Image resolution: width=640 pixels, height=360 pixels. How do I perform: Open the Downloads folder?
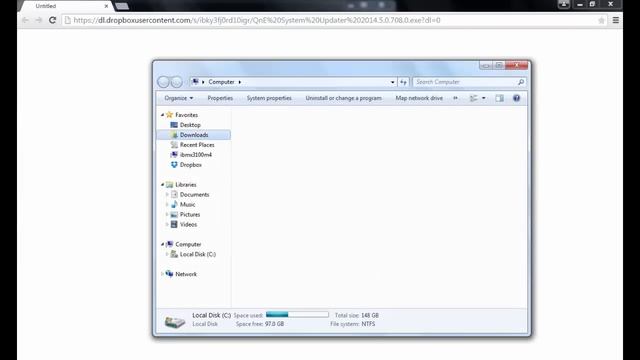pos(194,135)
